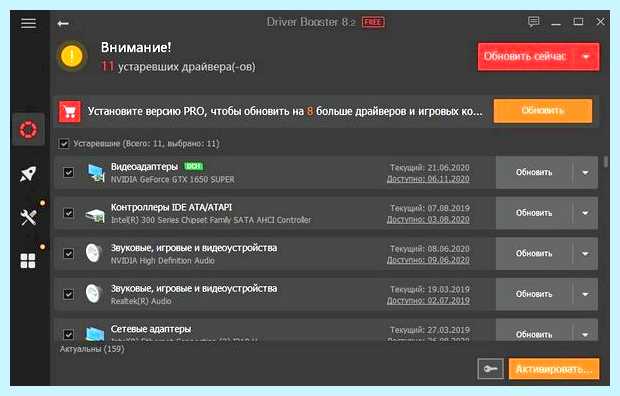Expand dropdown arrow for NVIDIA Audio row
This screenshot has height=396, width=620.
[x=585, y=254]
